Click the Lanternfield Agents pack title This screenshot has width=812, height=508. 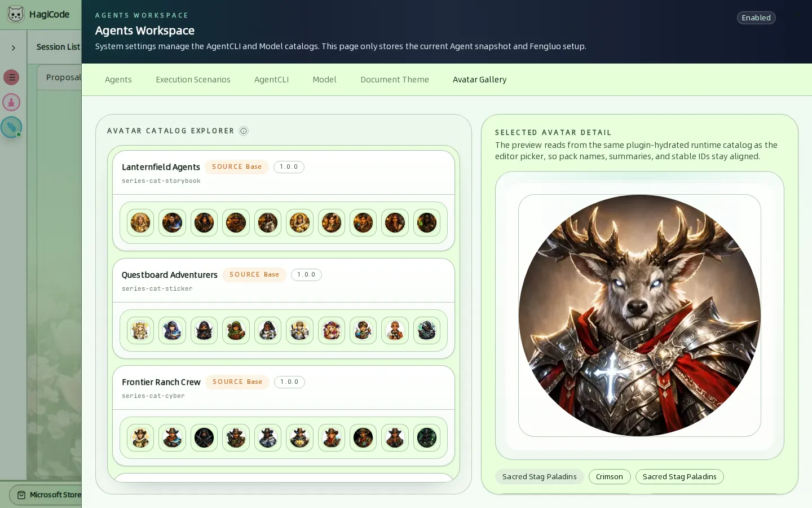(161, 167)
